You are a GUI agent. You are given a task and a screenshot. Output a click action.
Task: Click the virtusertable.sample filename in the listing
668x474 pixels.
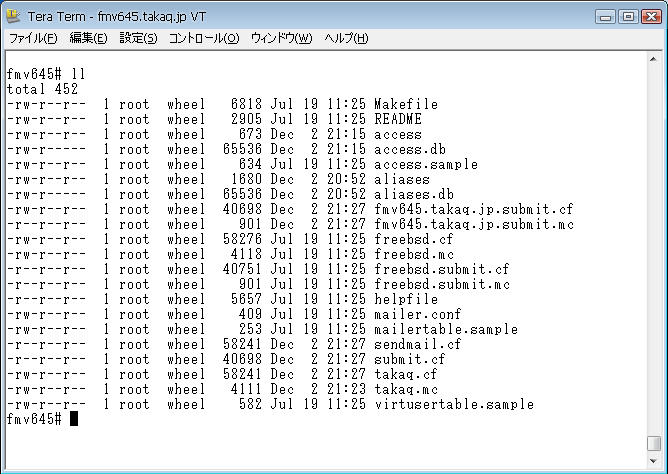click(453, 404)
